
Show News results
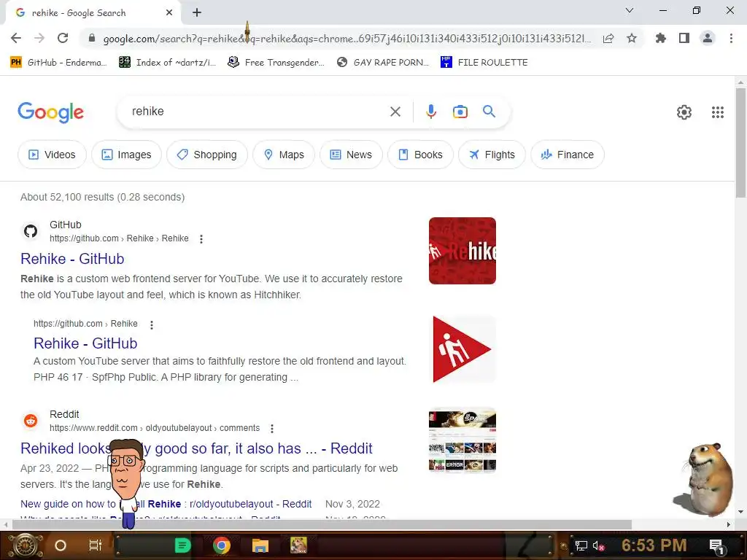351,155
